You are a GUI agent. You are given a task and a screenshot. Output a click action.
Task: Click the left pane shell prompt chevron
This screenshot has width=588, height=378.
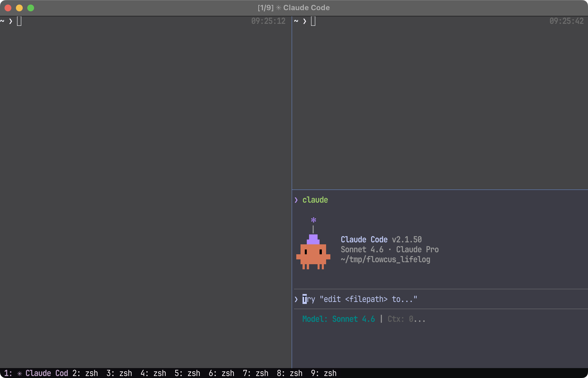tap(11, 21)
